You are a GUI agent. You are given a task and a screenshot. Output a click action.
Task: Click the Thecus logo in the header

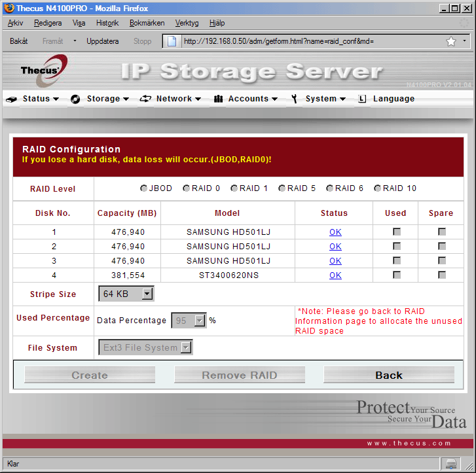pos(41,70)
